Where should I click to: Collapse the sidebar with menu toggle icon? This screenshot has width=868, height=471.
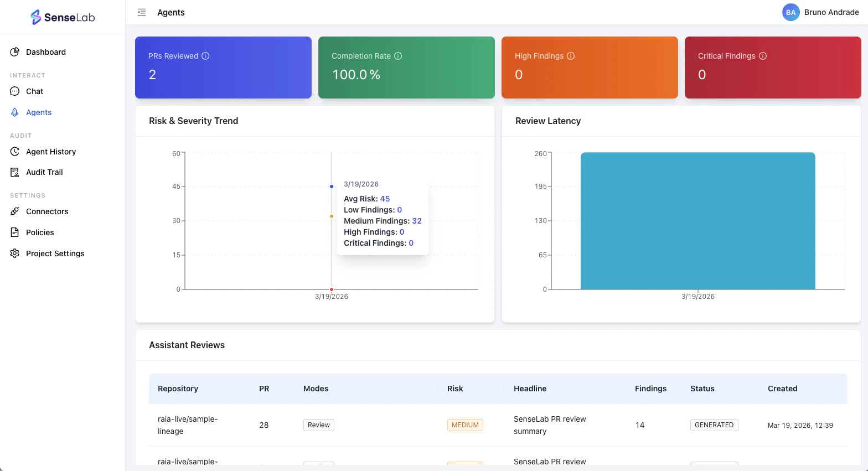point(142,12)
